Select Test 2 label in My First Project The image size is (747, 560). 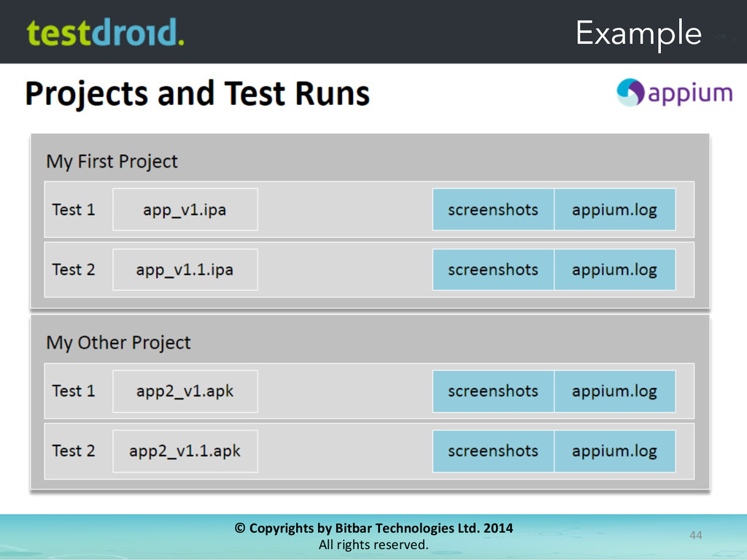click(74, 270)
